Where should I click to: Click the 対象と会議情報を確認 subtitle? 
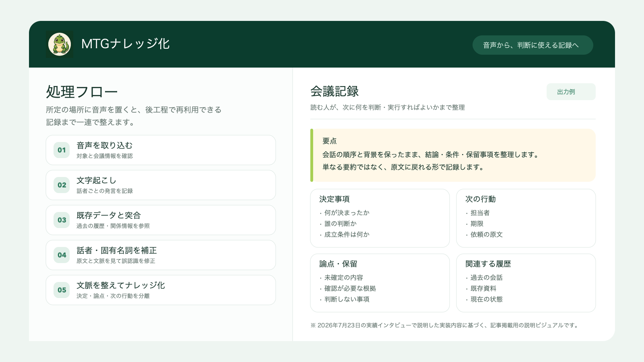click(x=105, y=156)
